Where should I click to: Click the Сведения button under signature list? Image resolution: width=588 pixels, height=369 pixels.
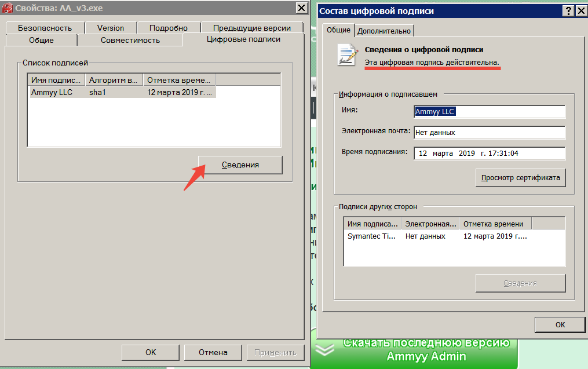[240, 165]
